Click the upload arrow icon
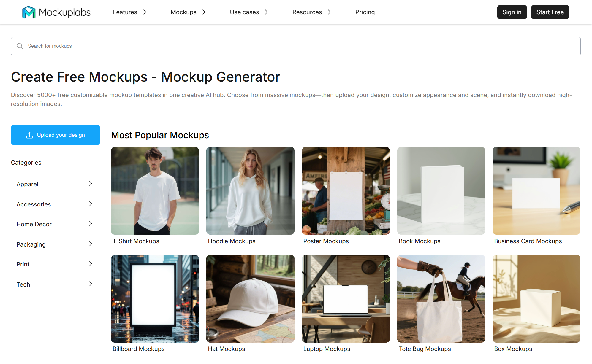This screenshot has width=592, height=364. [x=29, y=135]
